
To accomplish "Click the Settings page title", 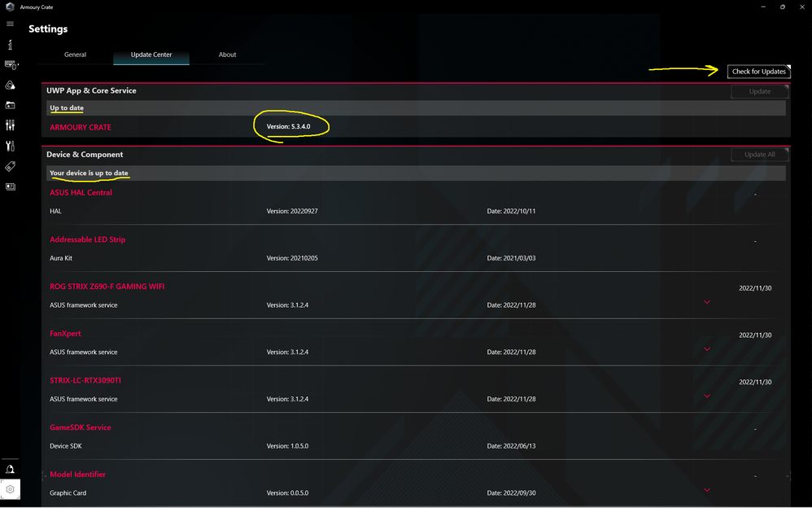I will click(48, 29).
